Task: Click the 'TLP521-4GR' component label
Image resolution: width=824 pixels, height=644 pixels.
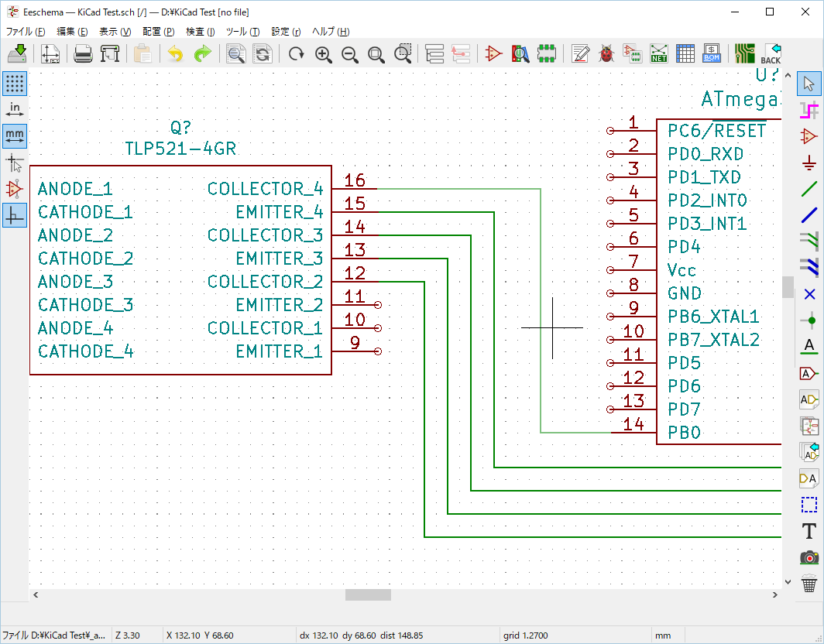Action: pos(180,149)
